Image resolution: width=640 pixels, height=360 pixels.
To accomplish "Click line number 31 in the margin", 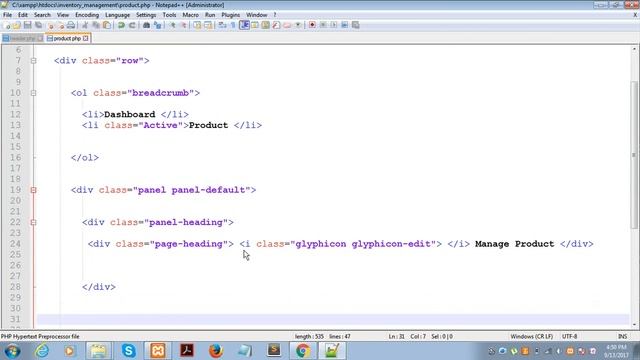I will pos(15,319).
